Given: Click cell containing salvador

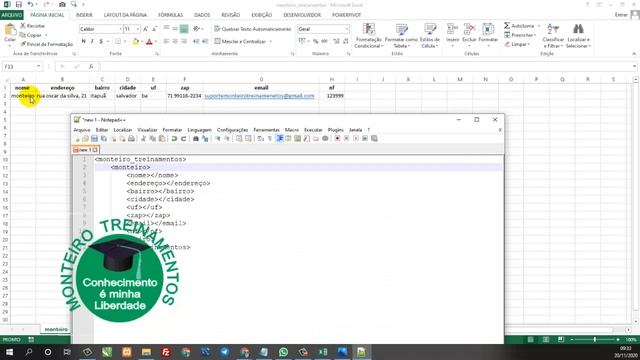Looking at the screenshot, I should [127, 96].
